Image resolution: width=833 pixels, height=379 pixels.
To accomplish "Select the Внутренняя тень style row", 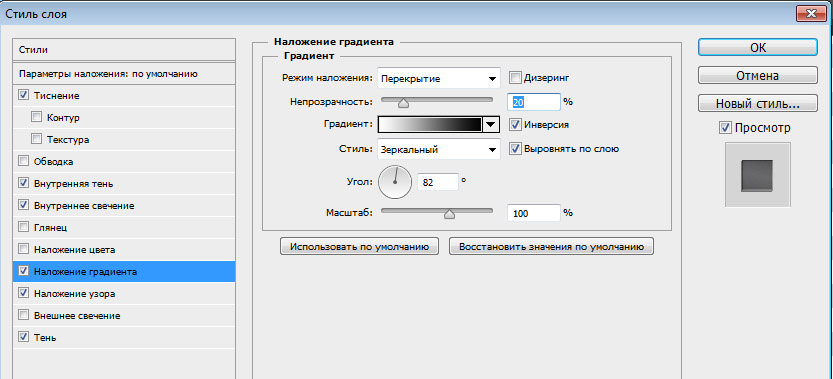I will click(x=124, y=183).
